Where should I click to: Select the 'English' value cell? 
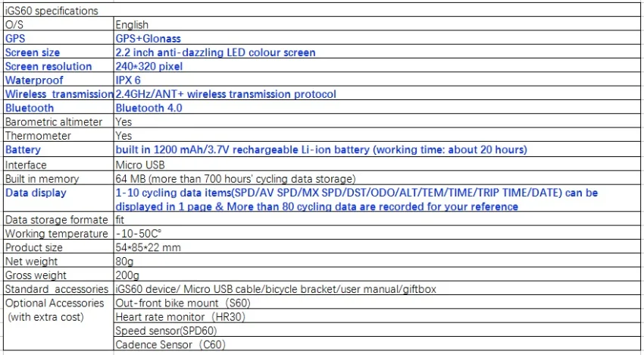point(377,24)
